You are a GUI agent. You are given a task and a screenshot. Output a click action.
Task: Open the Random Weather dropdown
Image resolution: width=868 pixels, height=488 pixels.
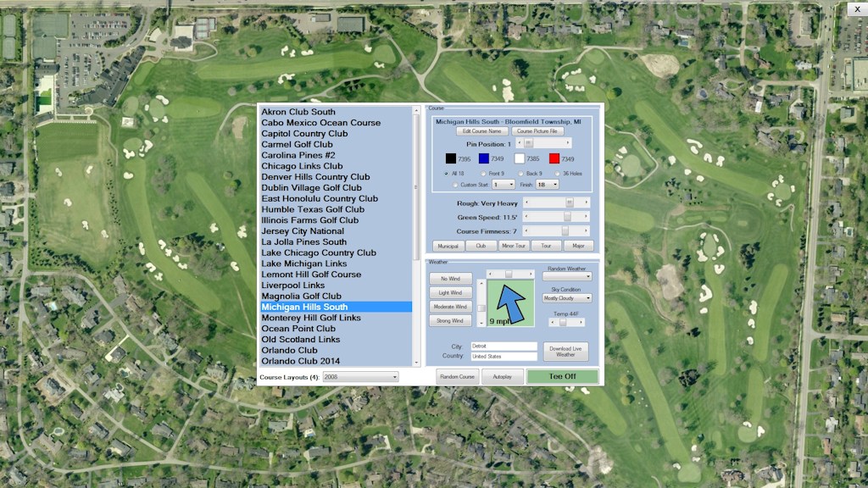click(x=567, y=276)
